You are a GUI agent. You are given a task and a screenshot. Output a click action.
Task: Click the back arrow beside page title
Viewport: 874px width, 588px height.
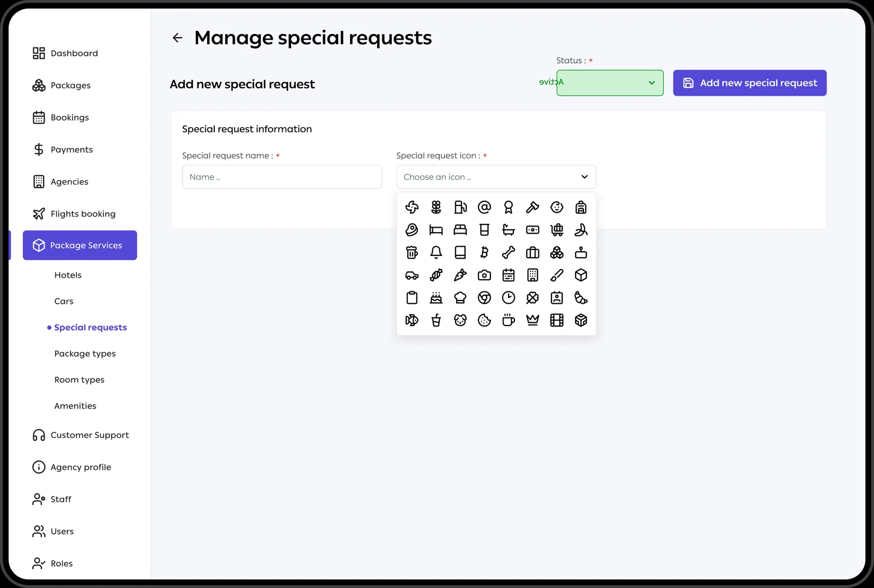click(177, 37)
